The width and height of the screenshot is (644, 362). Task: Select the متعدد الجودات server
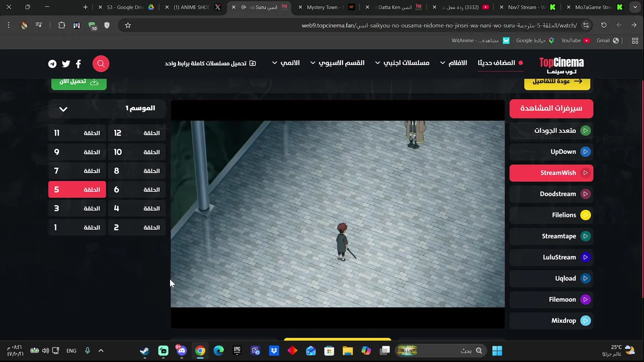[x=551, y=131]
